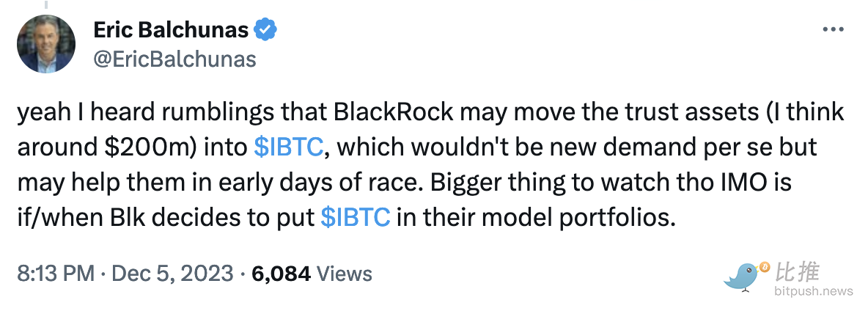868x311 pixels.
Task: View the 6,084 view count number
Action: (282, 274)
